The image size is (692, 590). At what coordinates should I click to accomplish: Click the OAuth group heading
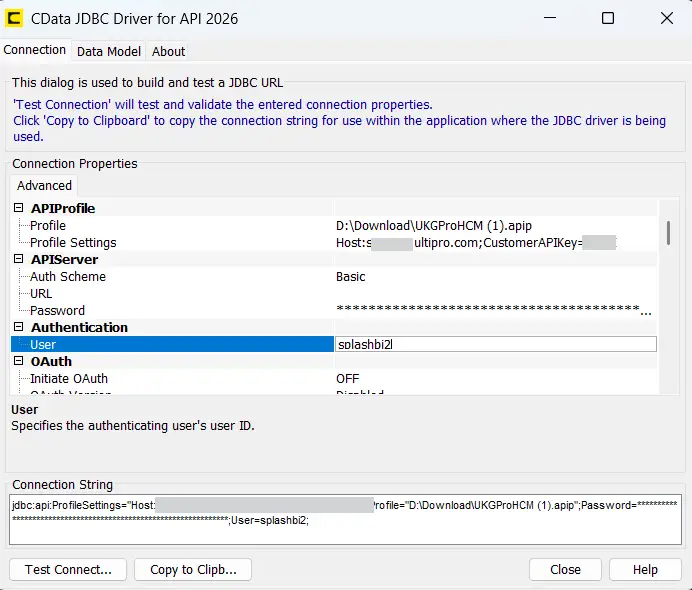click(51, 361)
